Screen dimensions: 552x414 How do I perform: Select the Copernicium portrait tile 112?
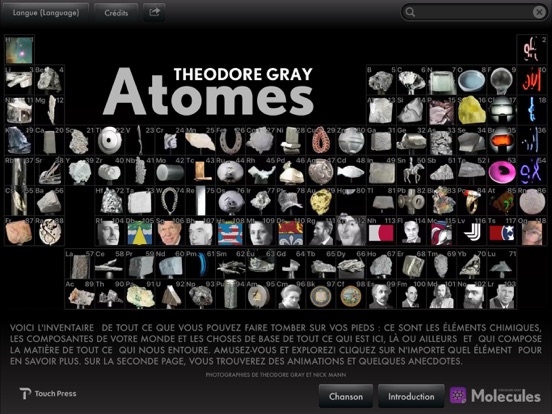351,231
